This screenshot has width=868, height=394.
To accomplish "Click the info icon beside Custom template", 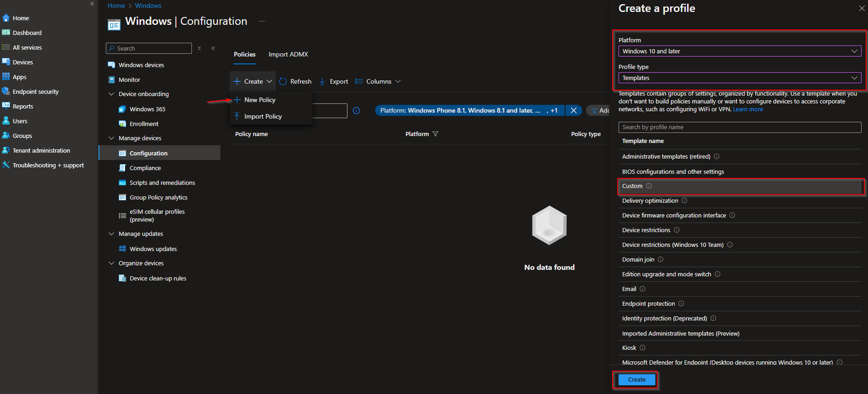I will tap(649, 186).
